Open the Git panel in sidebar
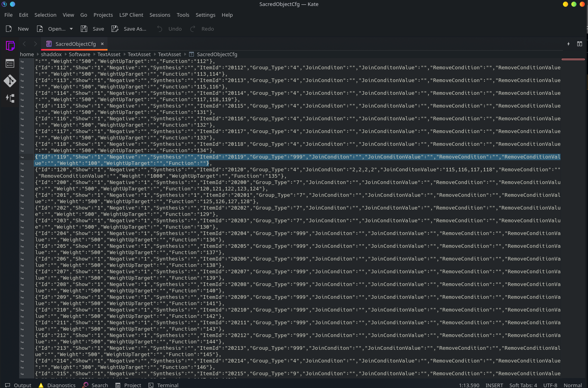 pos(10,80)
